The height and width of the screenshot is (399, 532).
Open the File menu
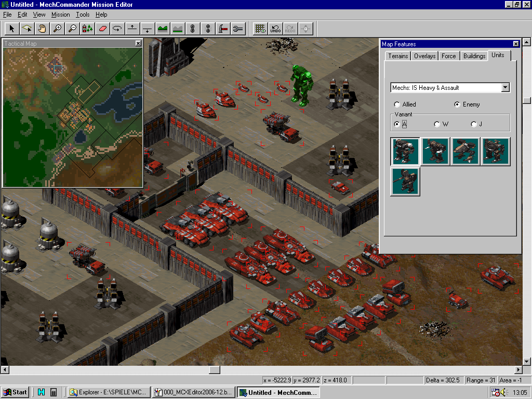click(x=7, y=15)
